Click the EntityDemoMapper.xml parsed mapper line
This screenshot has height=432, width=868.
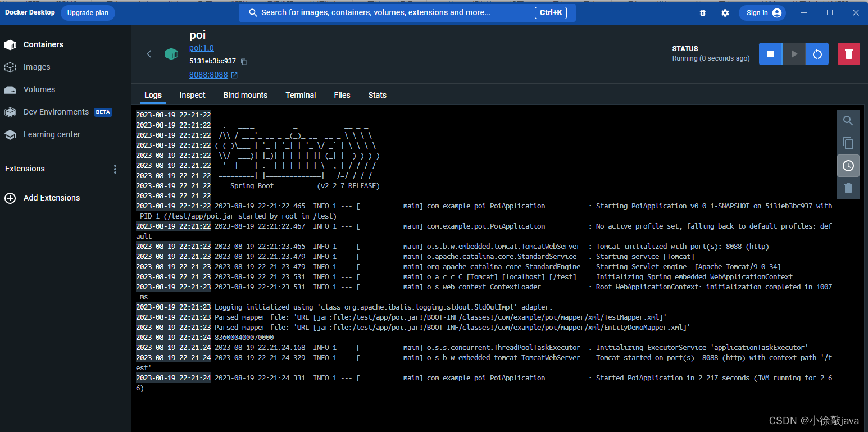(413, 328)
